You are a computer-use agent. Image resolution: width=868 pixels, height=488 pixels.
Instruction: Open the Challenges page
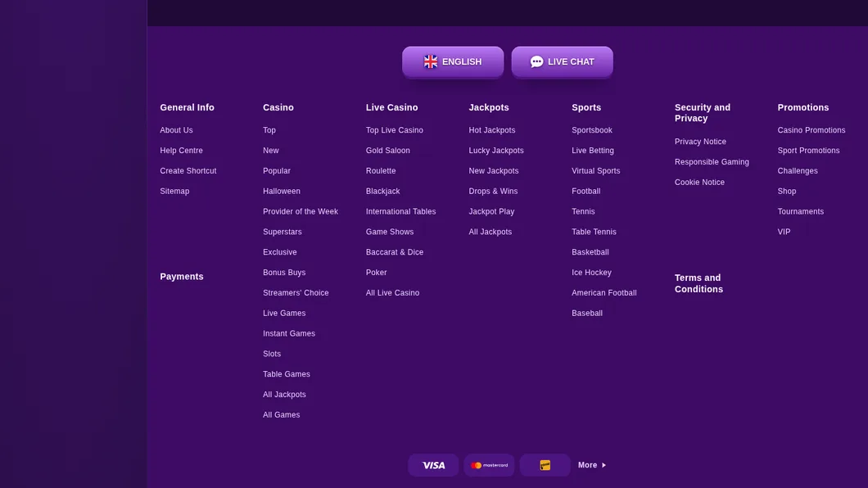[x=797, y=171]
